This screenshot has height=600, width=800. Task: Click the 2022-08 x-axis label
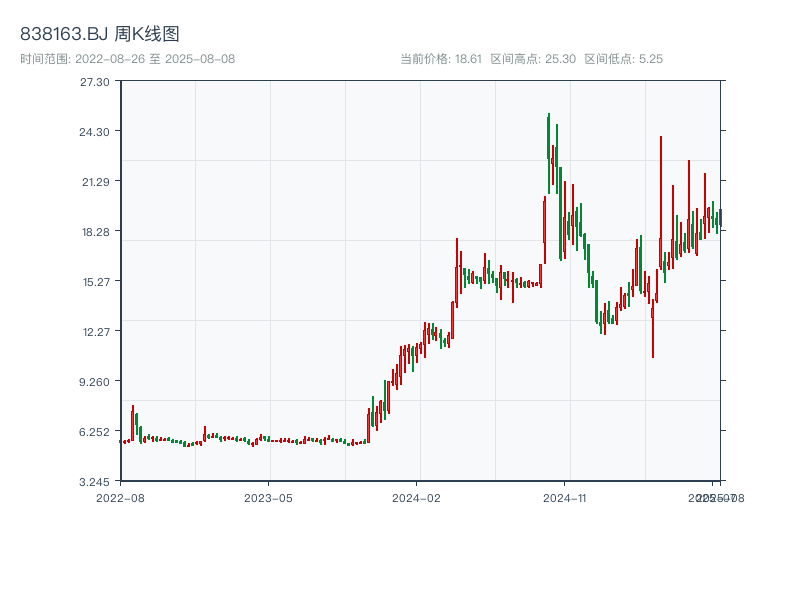click(120, 498)
